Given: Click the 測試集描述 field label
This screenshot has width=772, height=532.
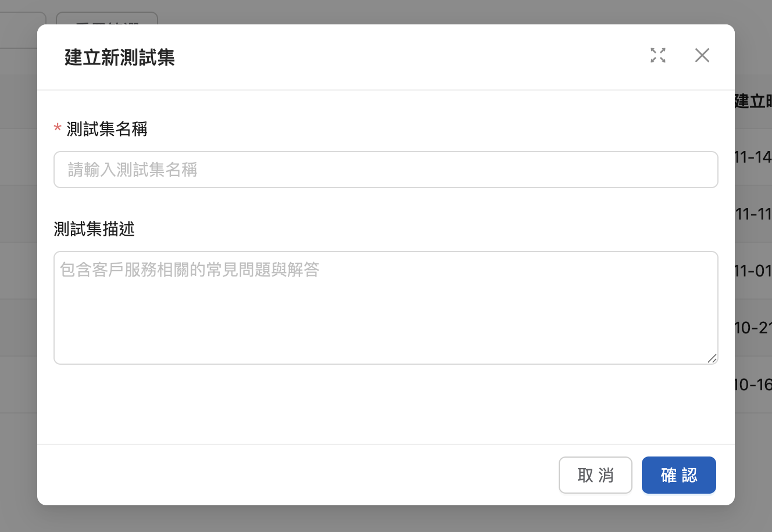Looking at the screenshot, I should (94, 229).
